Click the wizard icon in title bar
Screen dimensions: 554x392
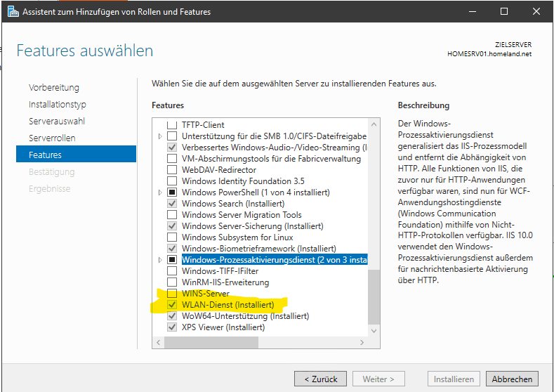13,11
